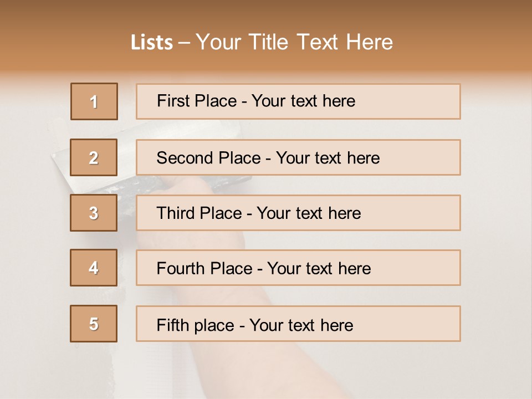Place cursor after "here" in First Place row
The width and height of the screenshot is (532, 399).
tap(356, 101)
